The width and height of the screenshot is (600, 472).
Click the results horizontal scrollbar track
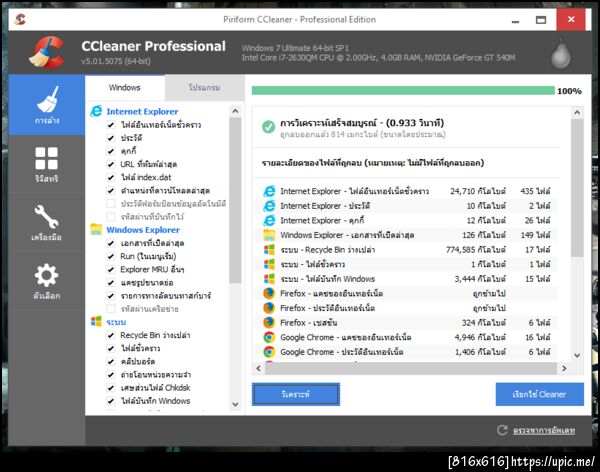point(411,368)
